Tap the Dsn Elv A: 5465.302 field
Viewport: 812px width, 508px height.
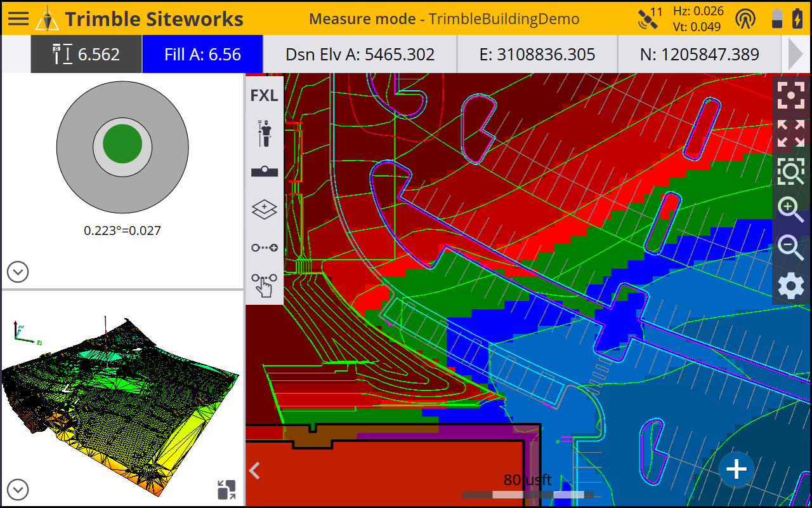pos(360,54)
